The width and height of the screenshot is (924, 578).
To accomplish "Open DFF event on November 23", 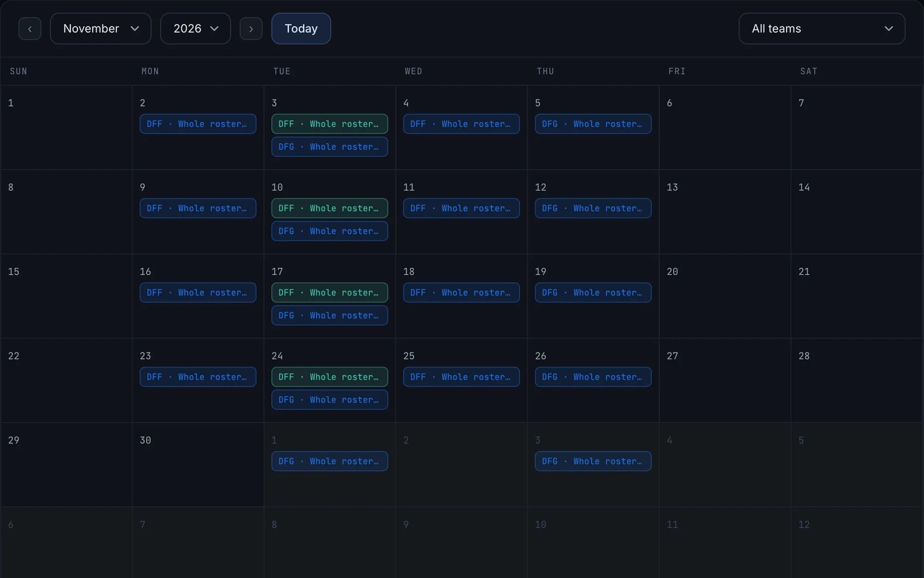I will 198,377.
